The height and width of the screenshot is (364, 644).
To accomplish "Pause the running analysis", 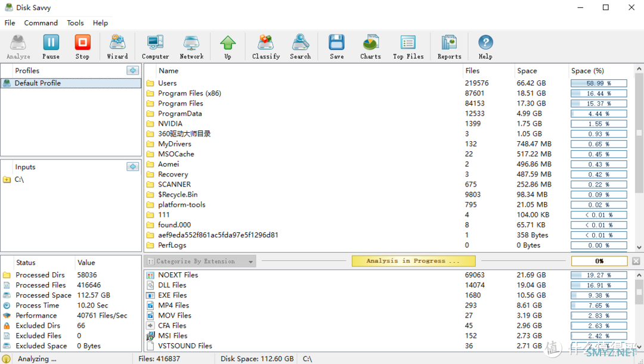I will coord(51,47).
